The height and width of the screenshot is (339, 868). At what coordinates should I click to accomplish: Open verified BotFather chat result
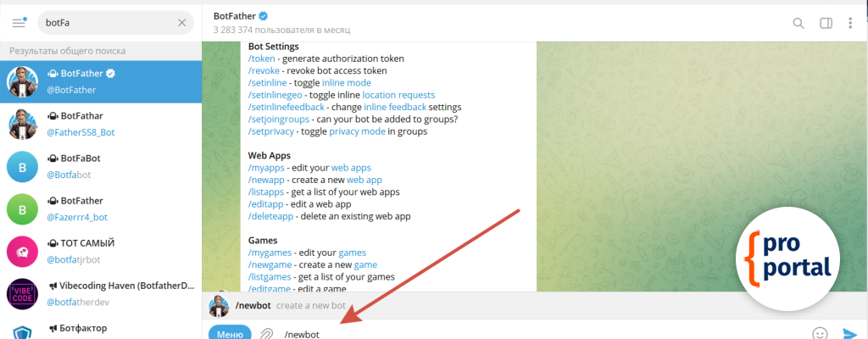[x=101, y=81]
